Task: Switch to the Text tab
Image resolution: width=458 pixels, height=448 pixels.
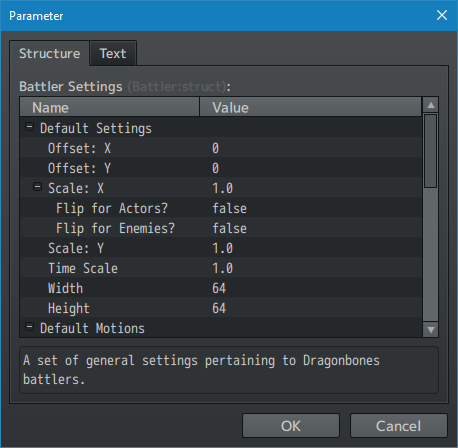Action: 113,53
